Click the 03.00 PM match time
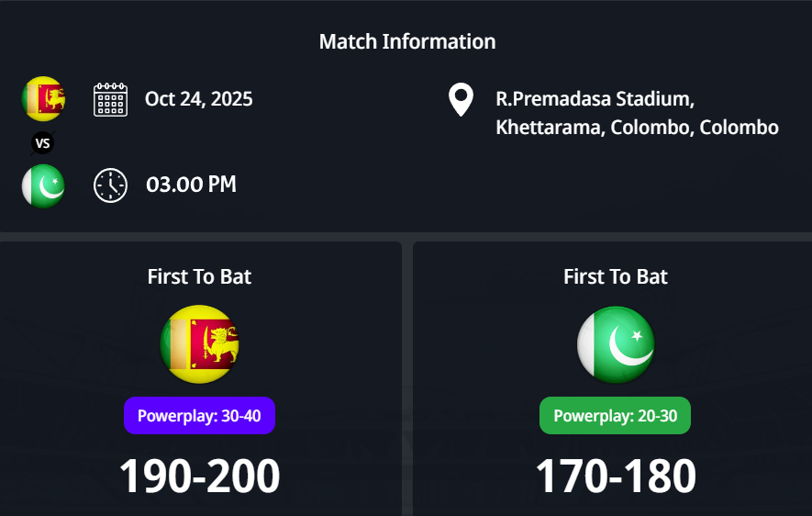 click(191, 185)
